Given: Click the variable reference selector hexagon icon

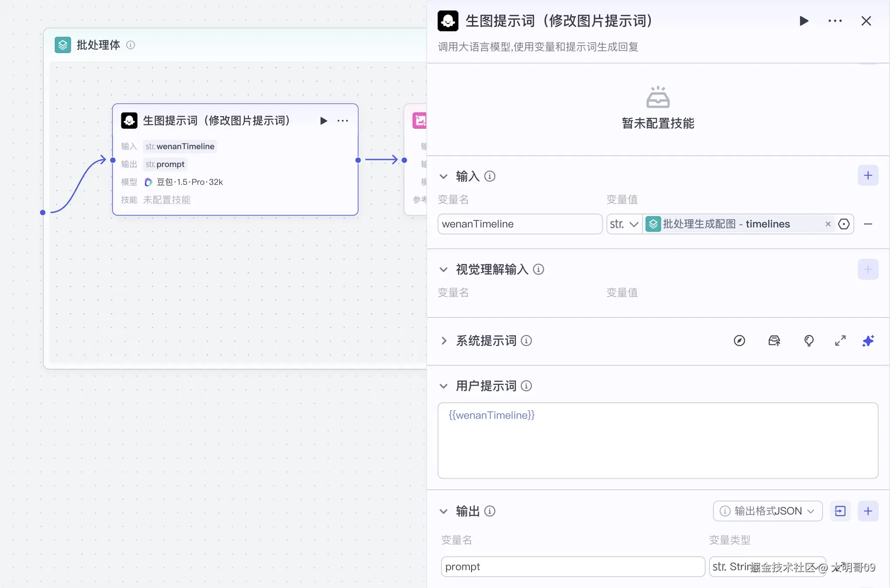Looking at the screenshot, I should (844, 224).
